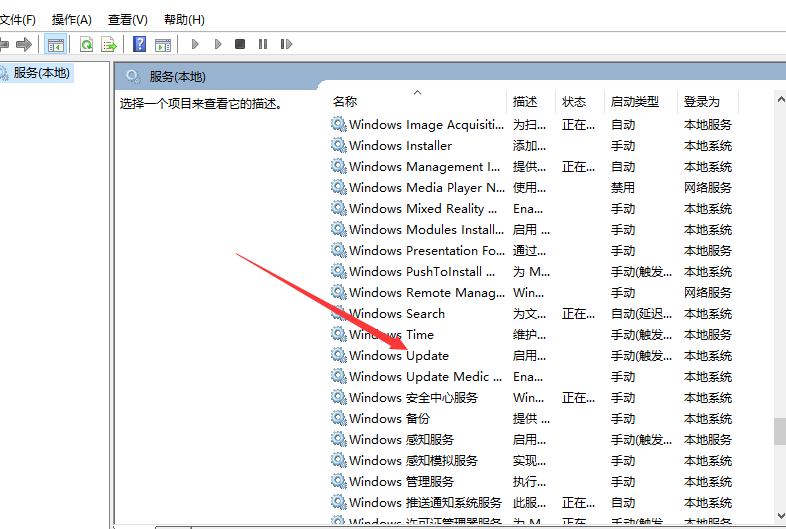Toggle the show/hide console tree icon

(x=56, y=44)
